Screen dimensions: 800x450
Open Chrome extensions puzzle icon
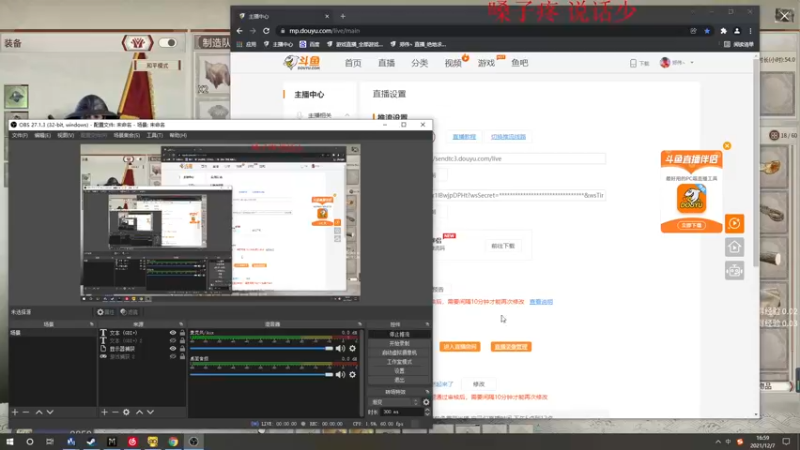coord(723,31)
